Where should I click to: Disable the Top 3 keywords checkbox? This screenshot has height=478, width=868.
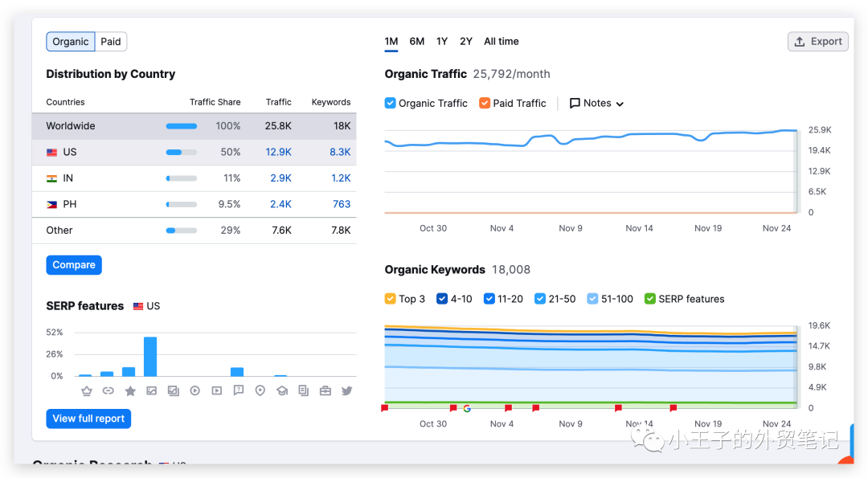tap(391, 299)
